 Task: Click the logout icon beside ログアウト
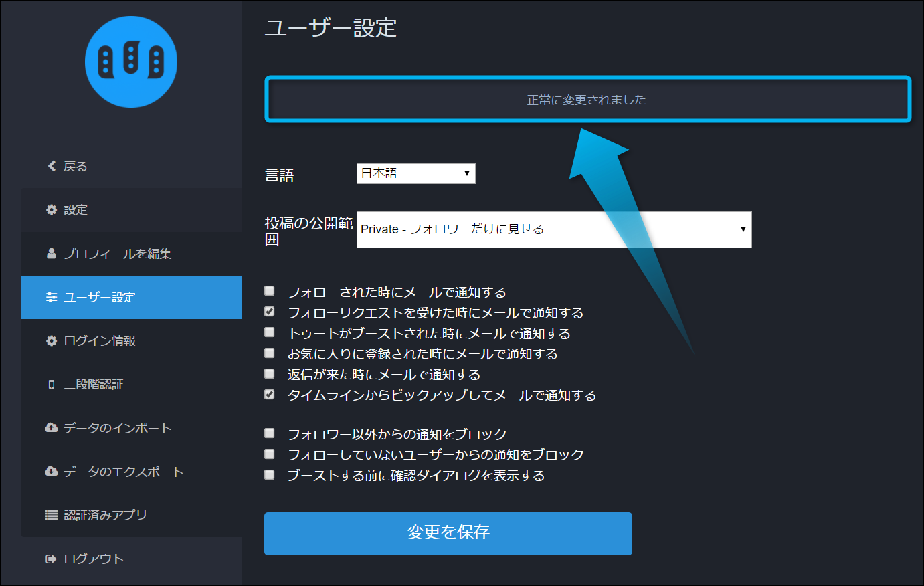[52, 559]
